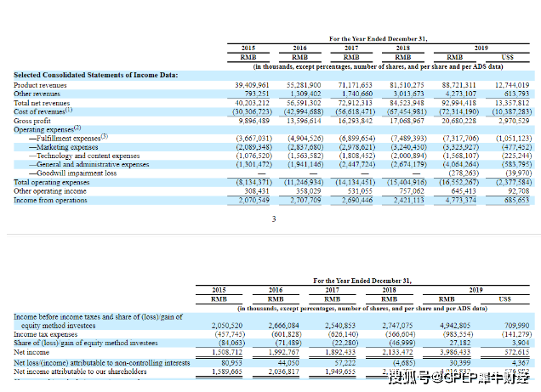The width and height of the screenshot is (541, 392).
Task: Click the Income from operations row label
Action: tap(50, 200)
